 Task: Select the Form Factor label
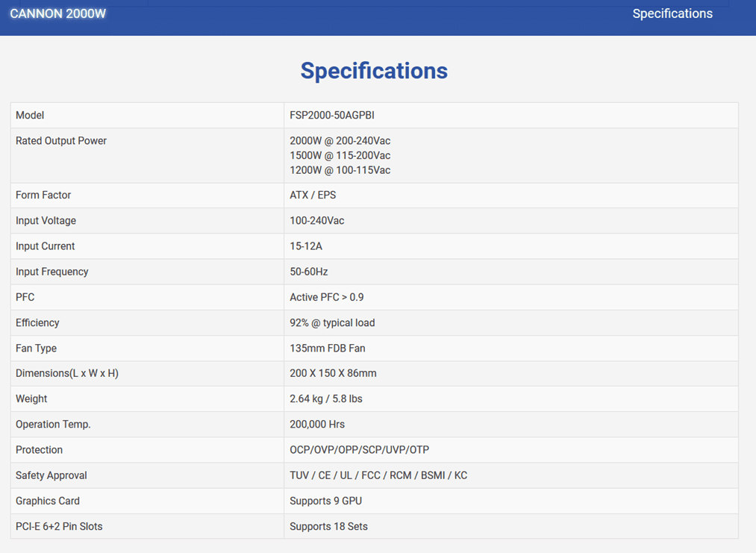(x=43, y=195)
